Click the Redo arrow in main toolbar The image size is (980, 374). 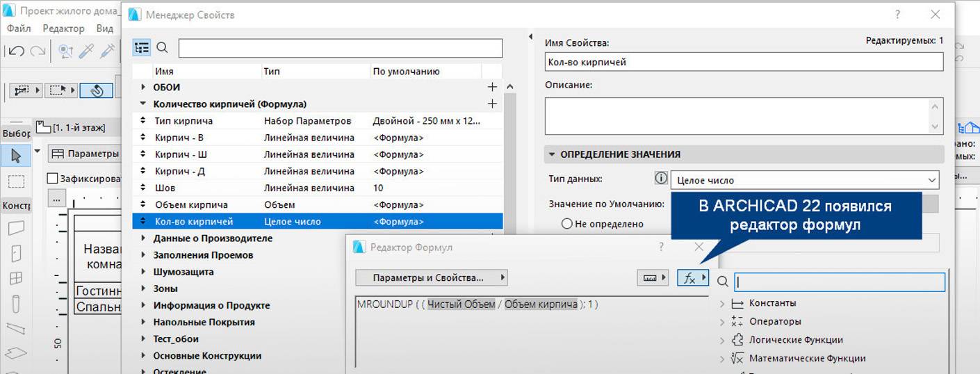click(x=38, y=51)
